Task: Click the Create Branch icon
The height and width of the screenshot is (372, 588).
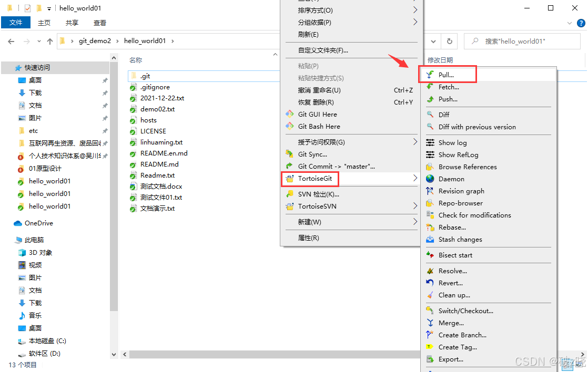Action: pos(430,335)
